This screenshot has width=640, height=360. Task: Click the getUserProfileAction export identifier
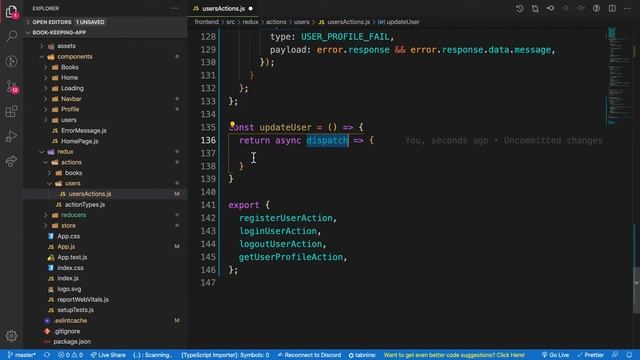[x=291, y=257]
